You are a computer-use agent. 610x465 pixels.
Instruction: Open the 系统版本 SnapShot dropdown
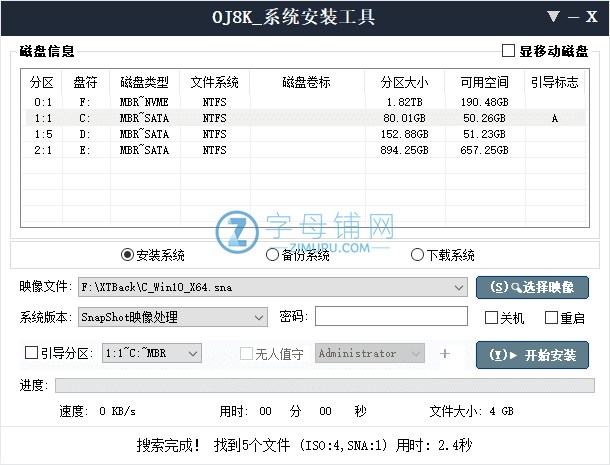point(259,317)
